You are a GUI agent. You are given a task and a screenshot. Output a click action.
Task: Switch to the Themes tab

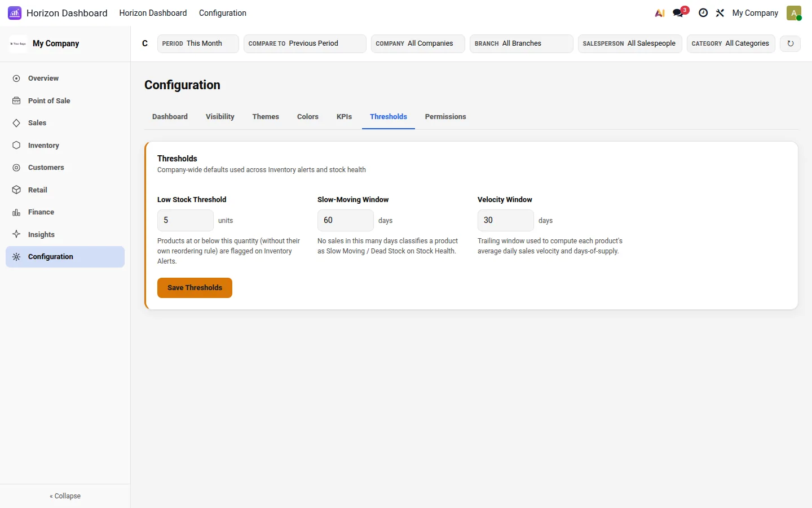[x=266, y=117]
